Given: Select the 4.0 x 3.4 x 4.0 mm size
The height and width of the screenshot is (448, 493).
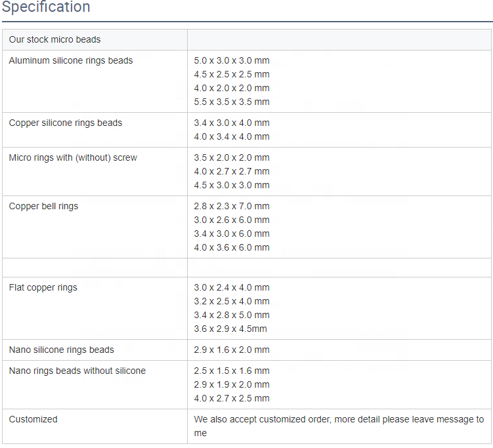Looking at the screenshot, I should click(232, 136).
